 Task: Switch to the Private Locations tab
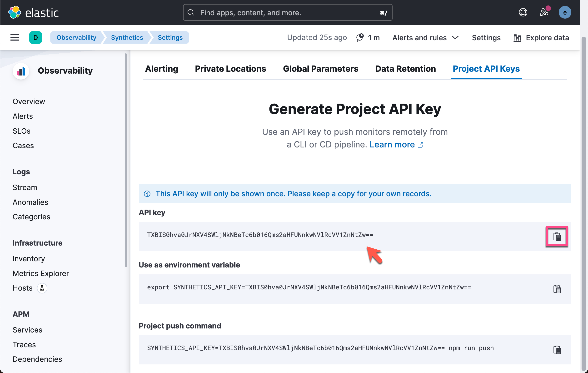click(x=230, y=69)
